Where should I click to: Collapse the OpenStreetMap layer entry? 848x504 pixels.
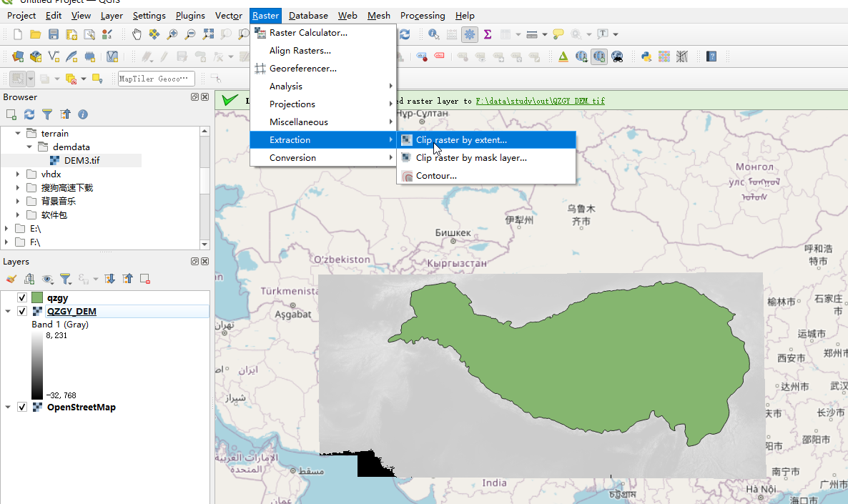click(8, 407)
